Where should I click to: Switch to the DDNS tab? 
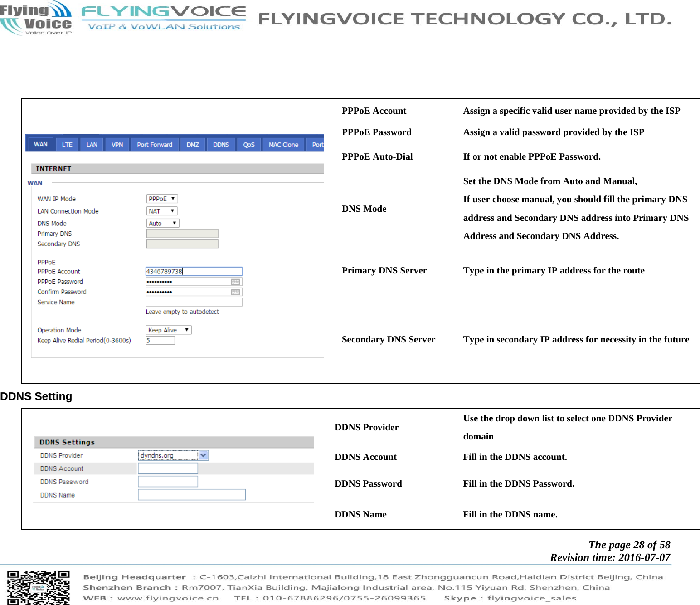point(221,145)
